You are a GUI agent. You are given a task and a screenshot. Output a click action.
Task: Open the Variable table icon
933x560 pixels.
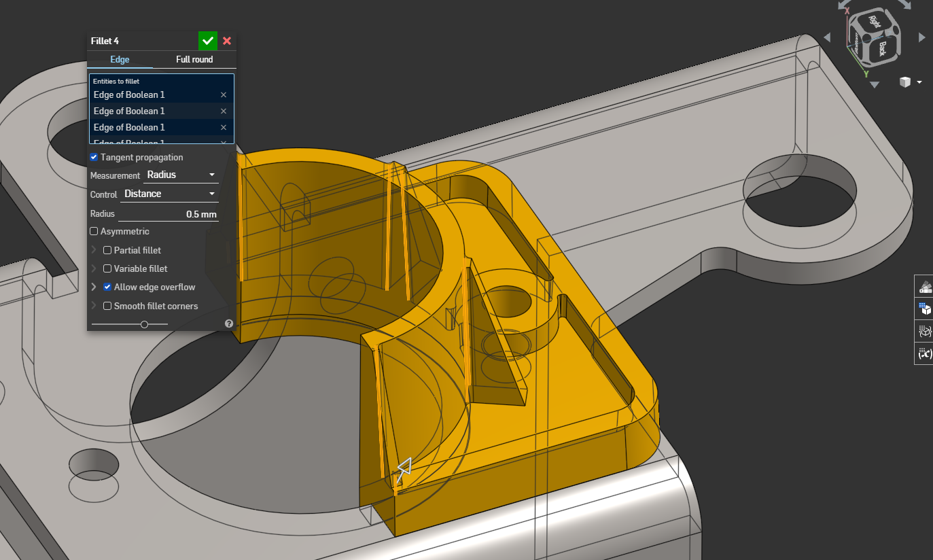coord(924,353)
